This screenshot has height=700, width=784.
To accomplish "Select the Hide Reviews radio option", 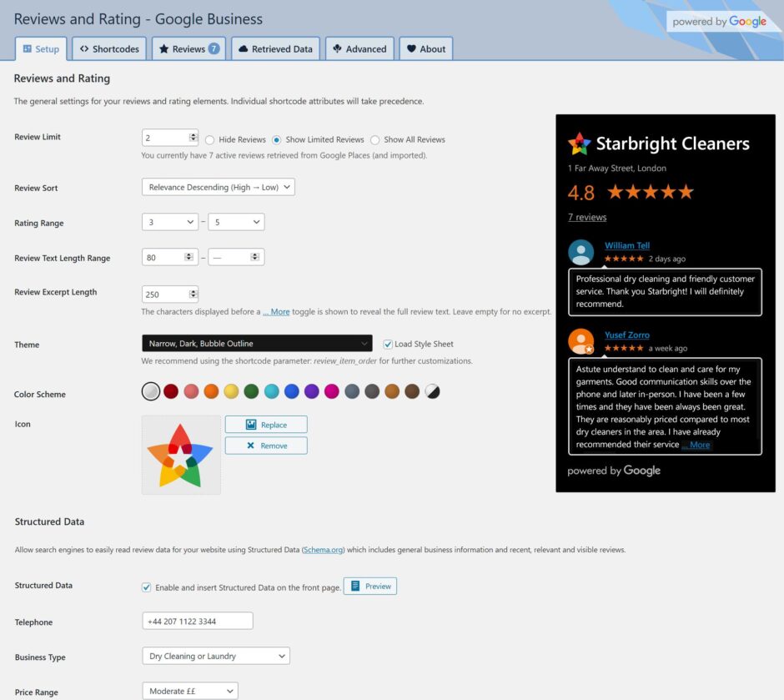I will [210, 140].
